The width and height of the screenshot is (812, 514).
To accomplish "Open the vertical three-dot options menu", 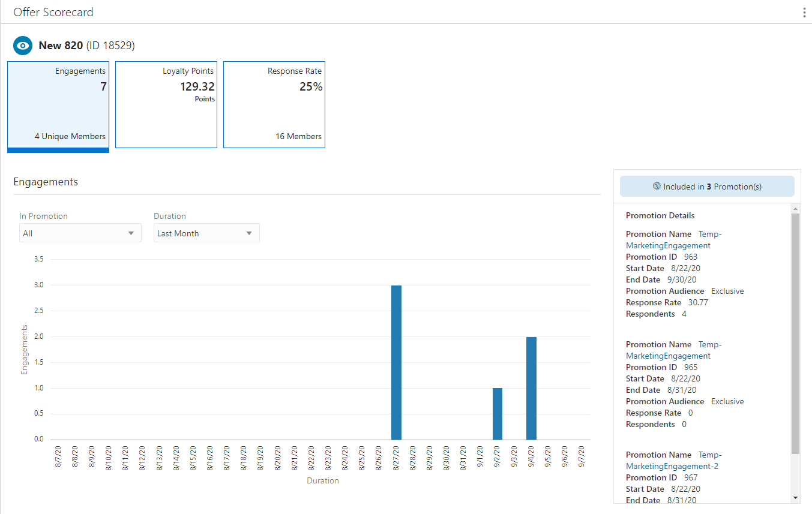I will (x=804, y=13).
